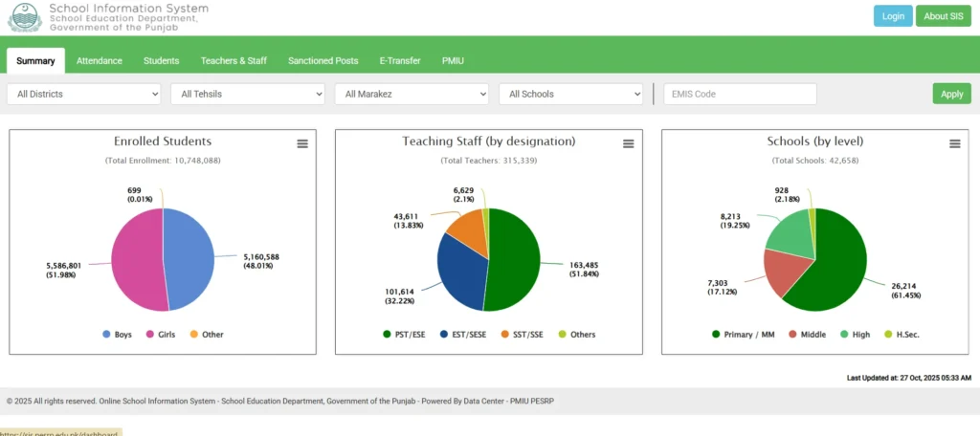Open the All Tehsils dropdown
The width and height of the screenshot is (980, 436).
point(248,94)
